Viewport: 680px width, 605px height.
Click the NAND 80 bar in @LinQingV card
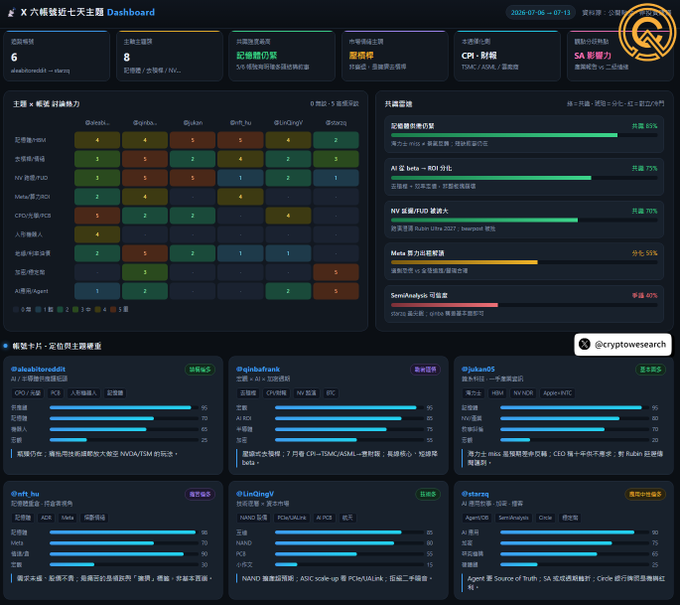(349, 543)
